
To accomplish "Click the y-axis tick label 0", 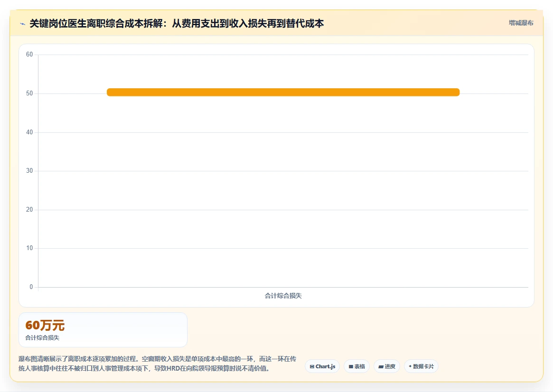I will pyautogui.click(x=31, y=287).
